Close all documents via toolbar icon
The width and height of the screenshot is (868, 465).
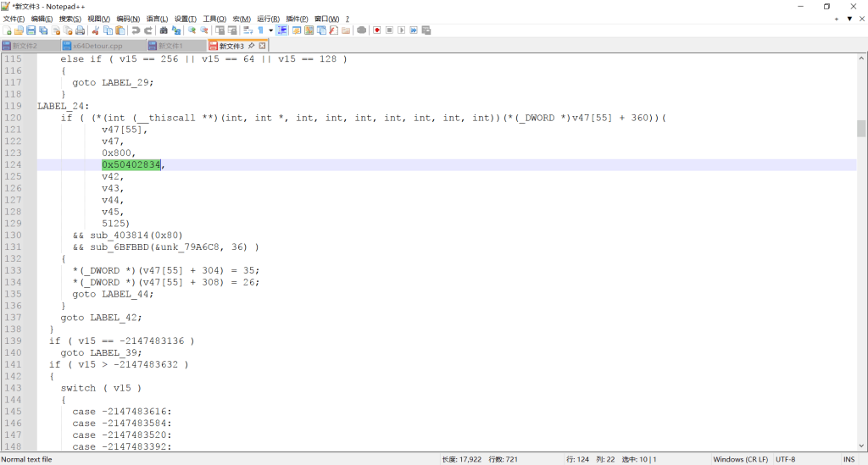[68, 30]
